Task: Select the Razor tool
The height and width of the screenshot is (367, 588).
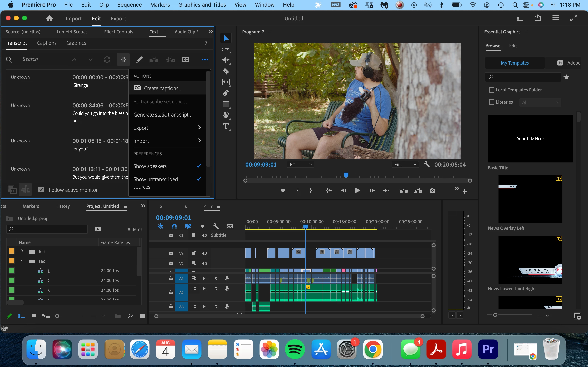Action: (226, 71)
